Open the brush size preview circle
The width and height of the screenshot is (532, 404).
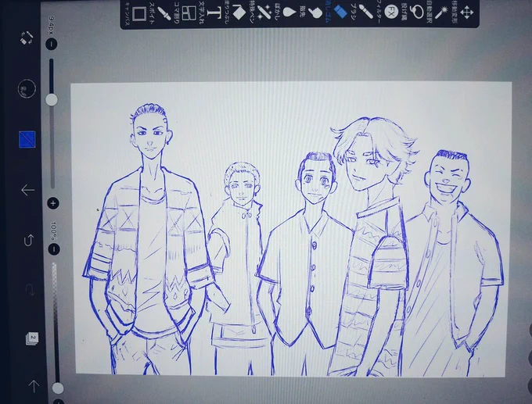[27, 89]
